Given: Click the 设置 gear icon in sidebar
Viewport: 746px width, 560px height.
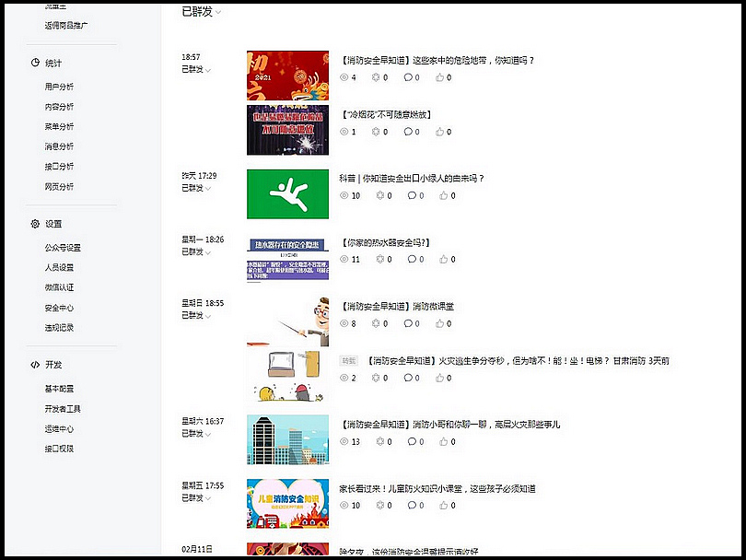Looking at the screenshot, I should (35, 224).
